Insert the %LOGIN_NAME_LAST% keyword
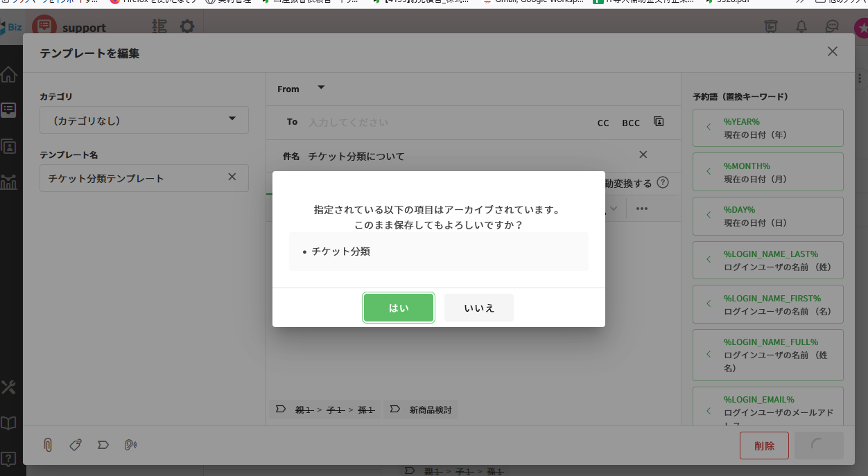 point(768,260)
